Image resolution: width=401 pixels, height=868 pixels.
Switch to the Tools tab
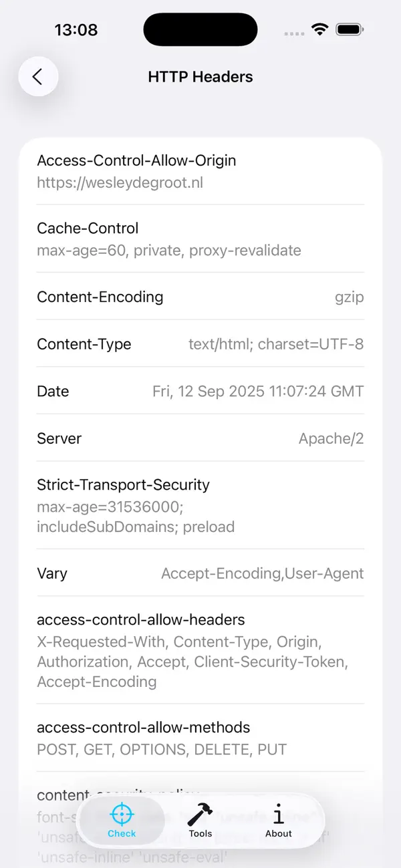(x=200, y=820)
